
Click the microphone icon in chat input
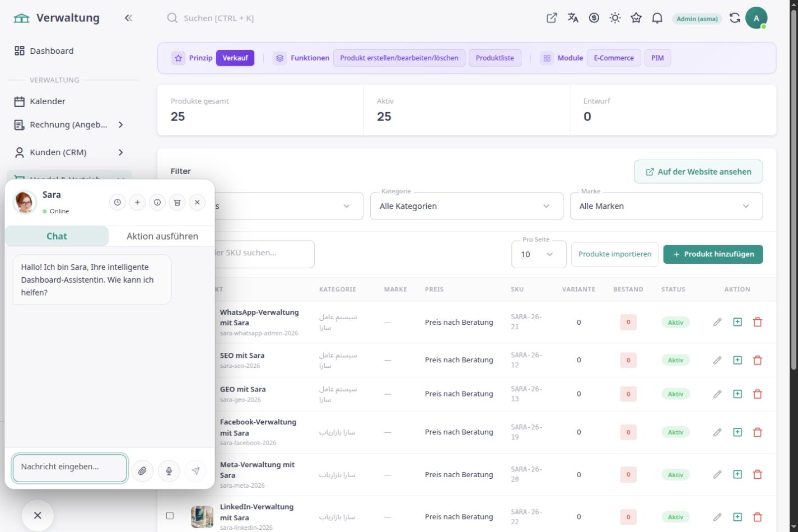(x=169, y=471)
